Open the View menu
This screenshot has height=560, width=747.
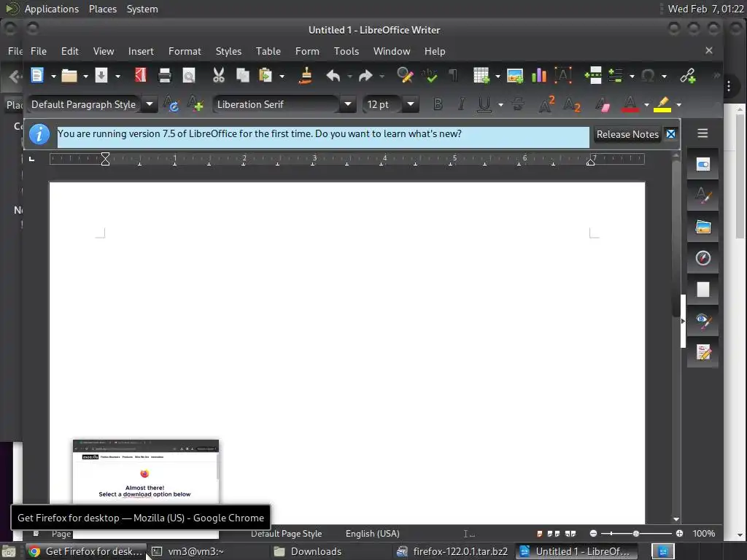[x=104, y=51]
